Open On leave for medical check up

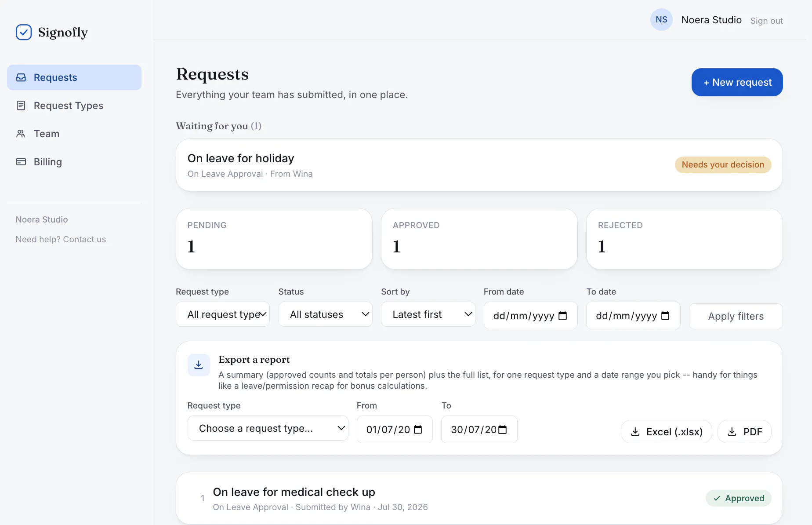[x=479, y=498]
